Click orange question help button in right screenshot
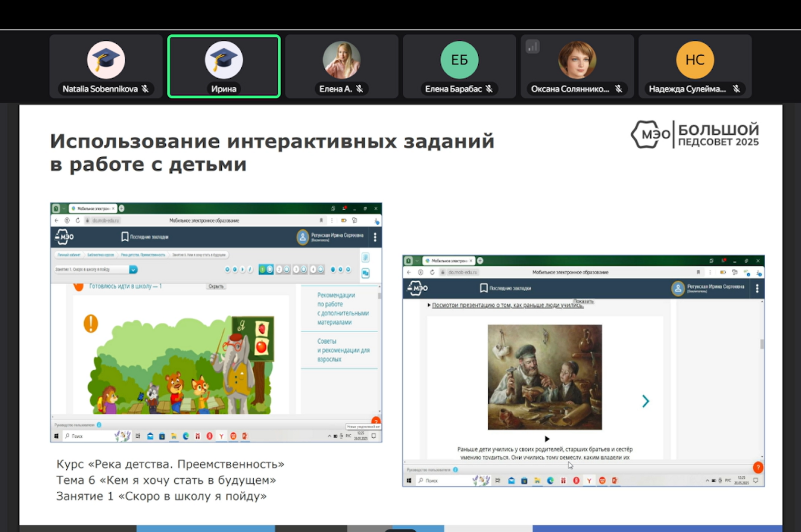The height and width of the screenshot is (532, 801). coord(758,468)
